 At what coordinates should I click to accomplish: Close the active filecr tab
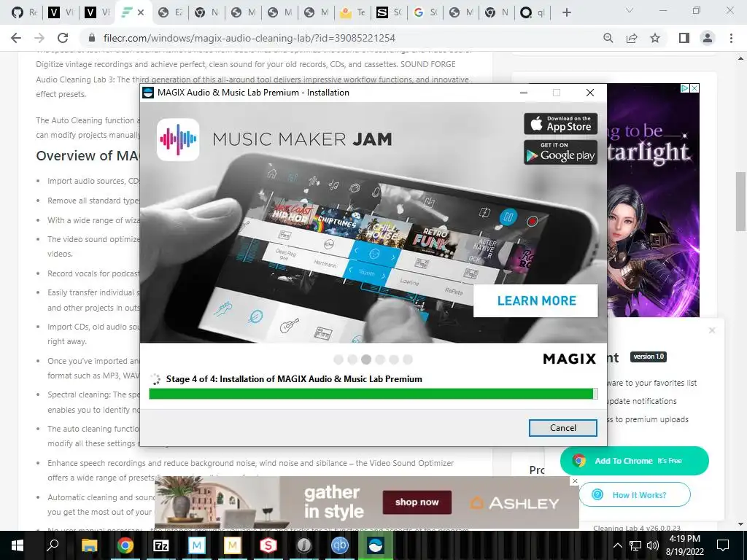141,13
